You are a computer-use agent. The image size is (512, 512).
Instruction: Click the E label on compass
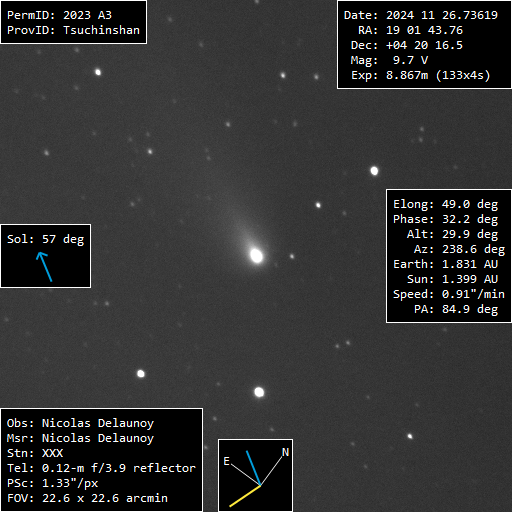(x=227, y=461)
